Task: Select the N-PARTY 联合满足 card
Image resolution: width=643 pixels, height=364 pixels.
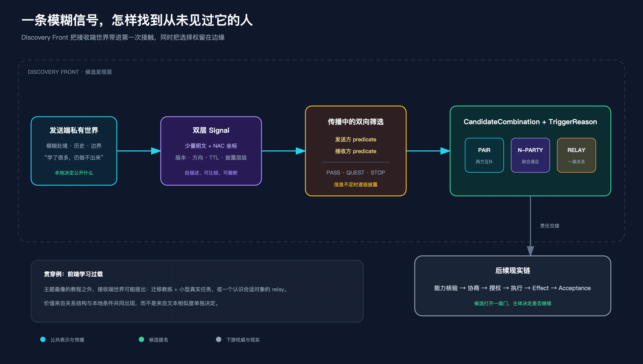Action: pos(530,155)
